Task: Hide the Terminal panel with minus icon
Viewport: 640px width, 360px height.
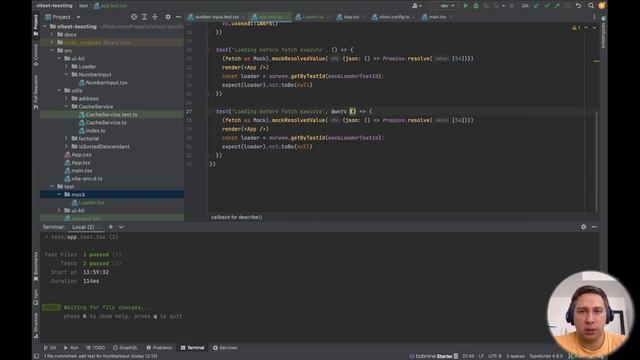Action: click(x=594, y=227)
